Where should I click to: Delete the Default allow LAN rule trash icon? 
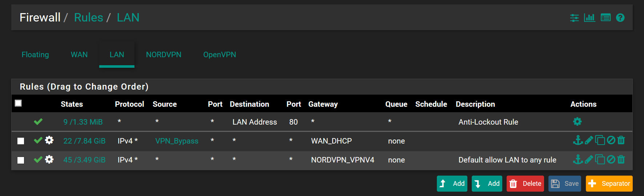click(621, 159)
